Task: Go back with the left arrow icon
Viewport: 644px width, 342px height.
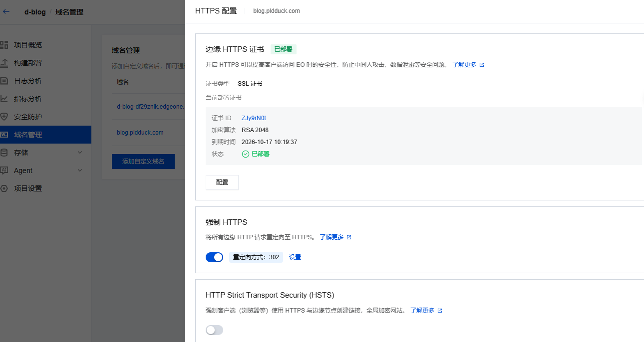Action: tap(6, 11)
